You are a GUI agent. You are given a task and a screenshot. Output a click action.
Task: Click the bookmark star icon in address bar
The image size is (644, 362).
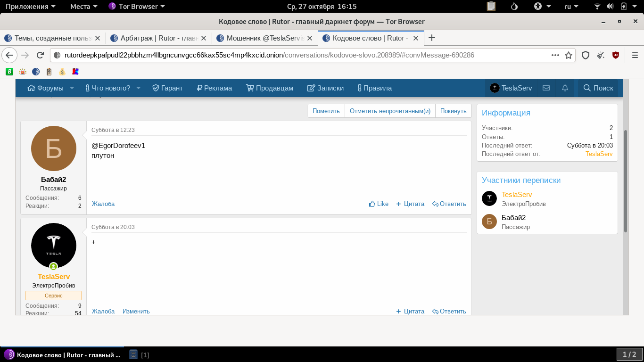click(x=569, y=55)
